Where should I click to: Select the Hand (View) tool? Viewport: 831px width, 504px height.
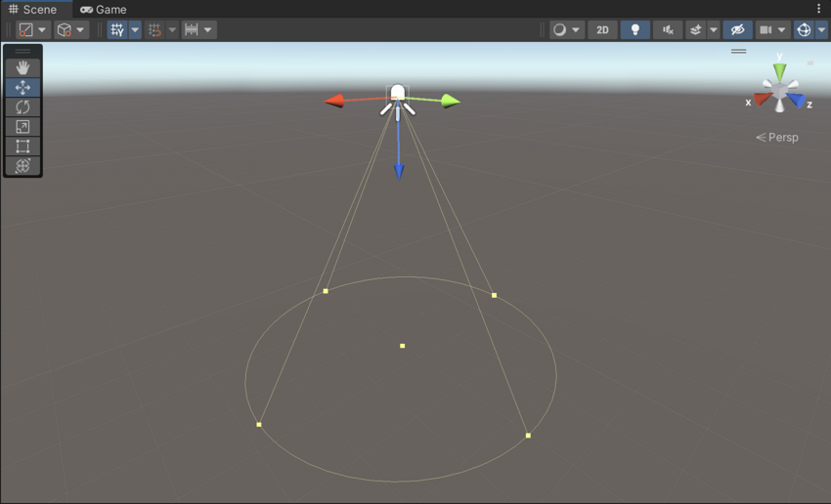22,68
